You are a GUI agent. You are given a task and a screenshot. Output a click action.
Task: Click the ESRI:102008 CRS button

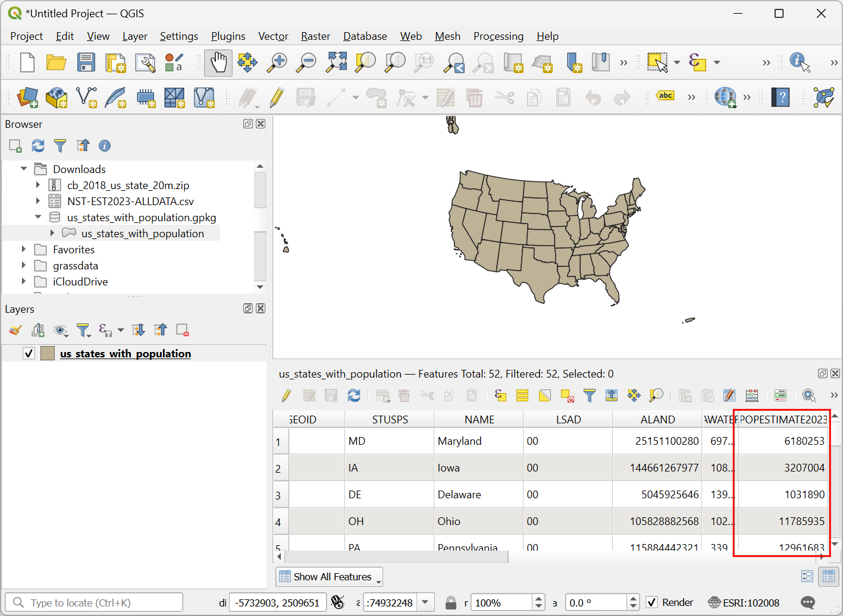pyautogui.click(x=744, y=602)
